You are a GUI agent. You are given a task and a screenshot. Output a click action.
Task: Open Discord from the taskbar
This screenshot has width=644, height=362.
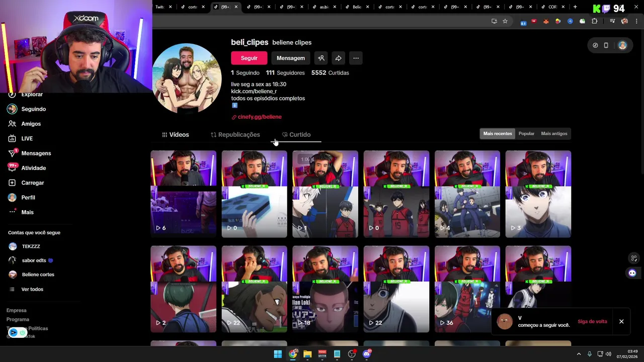pyautogui.click(x=367, y=354)
